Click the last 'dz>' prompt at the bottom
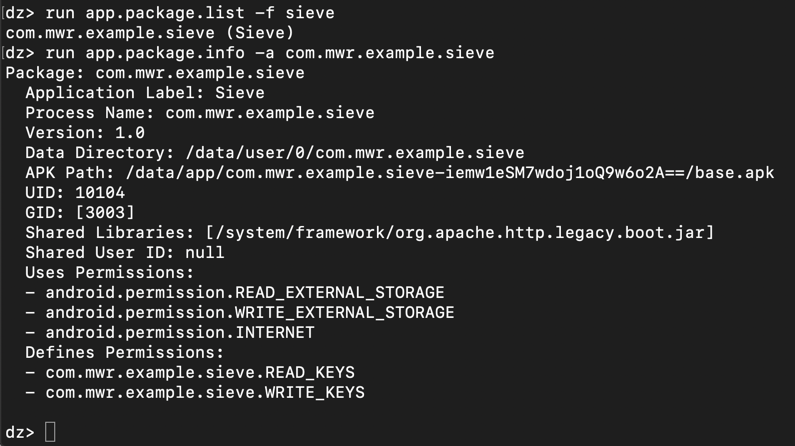795x446 pixels. (19, 432)
